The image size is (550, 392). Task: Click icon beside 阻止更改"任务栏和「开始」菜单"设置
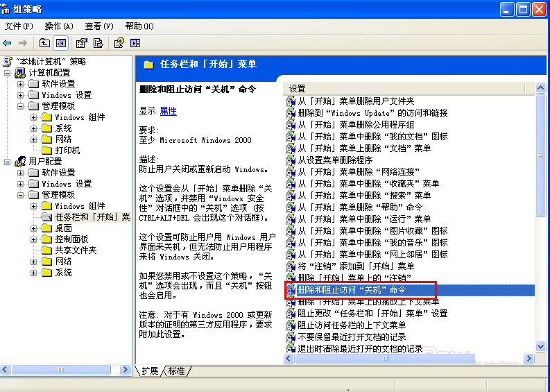click(x=291, y=314)
